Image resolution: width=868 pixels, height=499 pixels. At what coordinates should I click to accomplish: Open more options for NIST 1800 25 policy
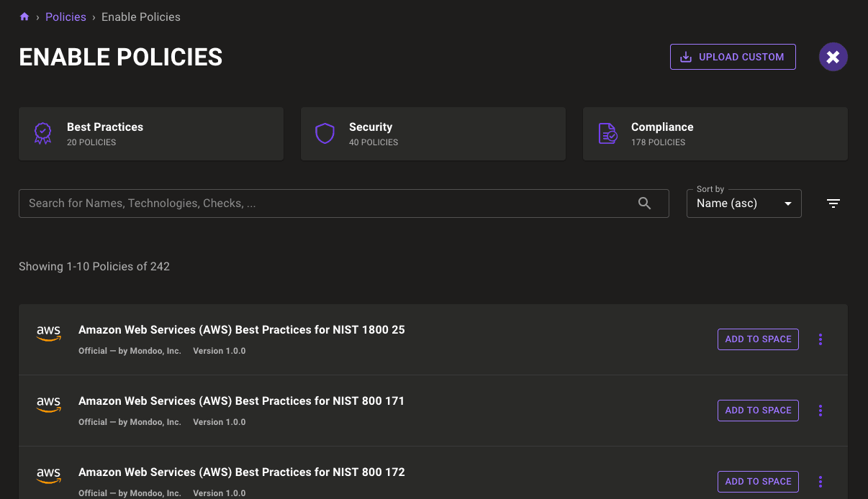point(820,339)
